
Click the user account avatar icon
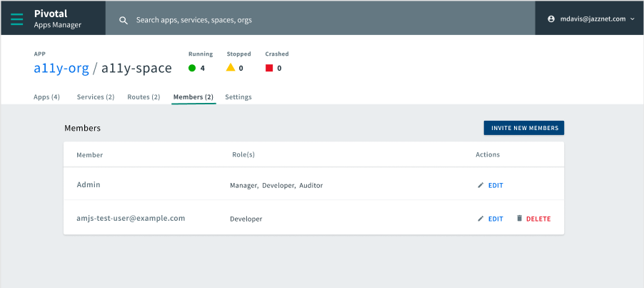pos(551,19)
